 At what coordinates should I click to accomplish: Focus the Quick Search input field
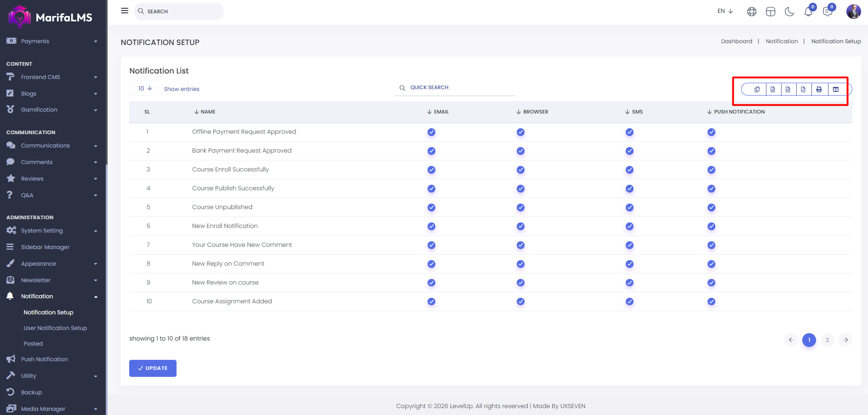460,88
